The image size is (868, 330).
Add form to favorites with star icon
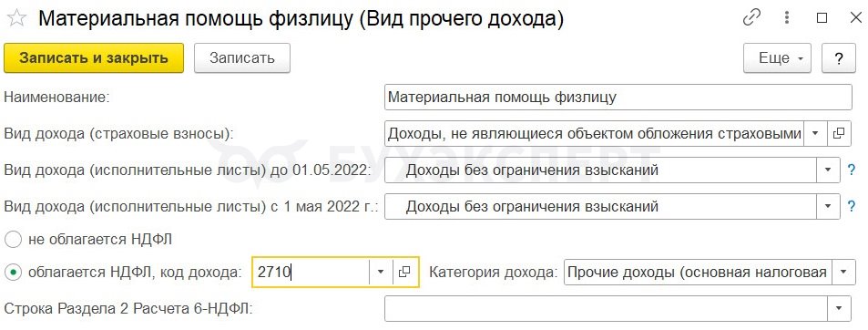16,19
